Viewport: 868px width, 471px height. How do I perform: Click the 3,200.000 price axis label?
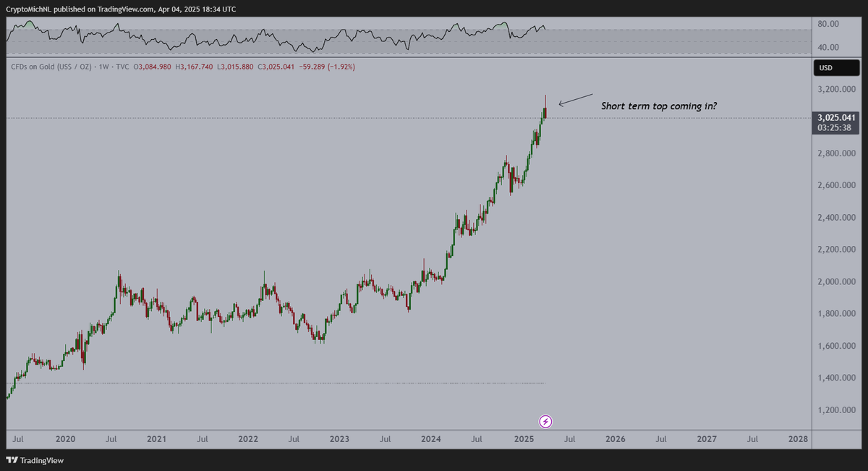click(838, 90)
